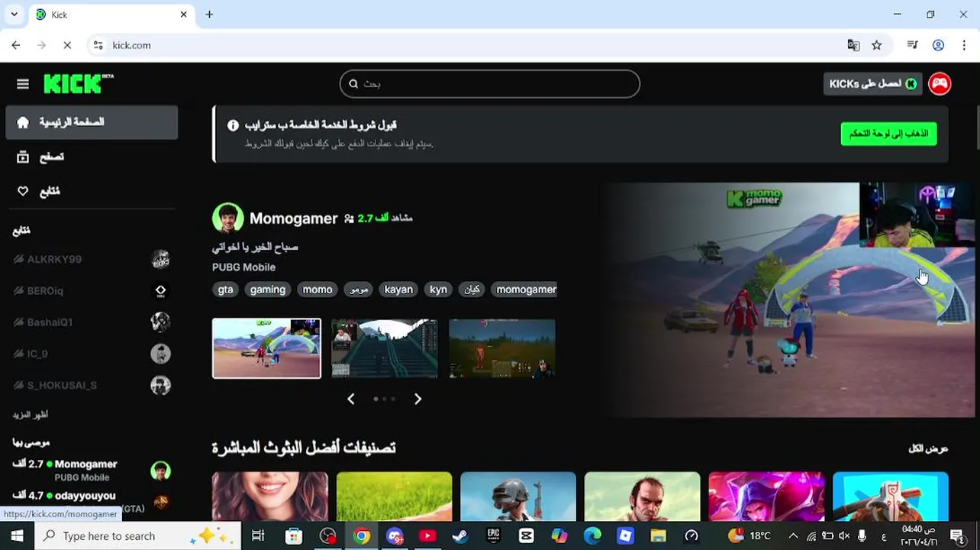Image resolution: width=980 pixels, height=550 pixels.
Task: Go back in browser history
Action: 16,45
